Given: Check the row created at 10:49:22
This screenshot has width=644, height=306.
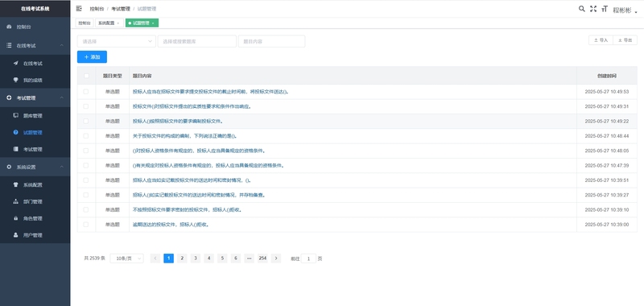Looking at the screenshot, I should click(x=86, y=121).
